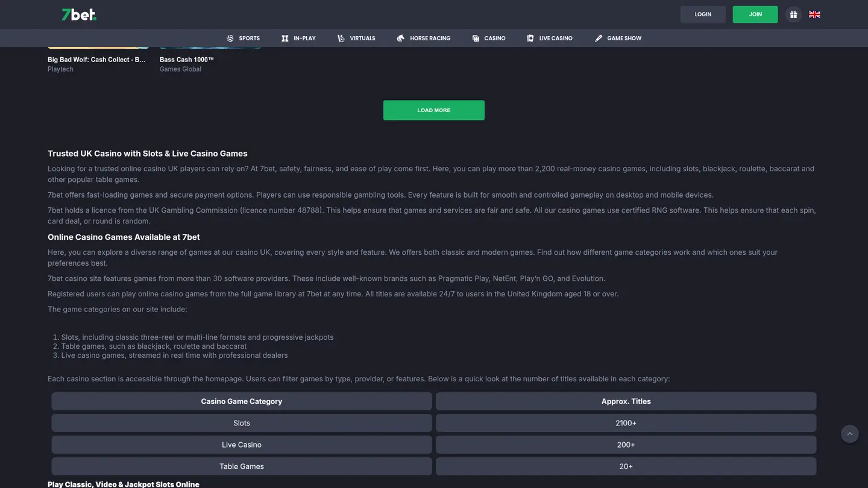
Task: Click the Game Show microphone icon
Action: (x=599, y=38)
